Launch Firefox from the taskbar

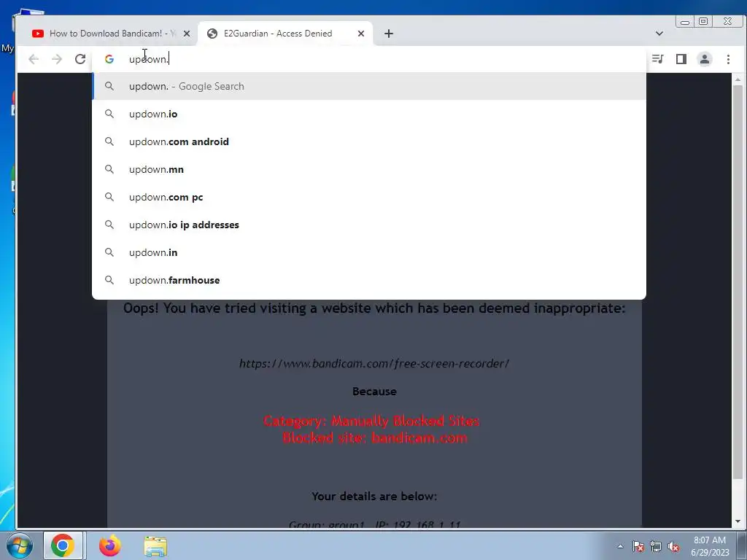click(x=109, y=545)
